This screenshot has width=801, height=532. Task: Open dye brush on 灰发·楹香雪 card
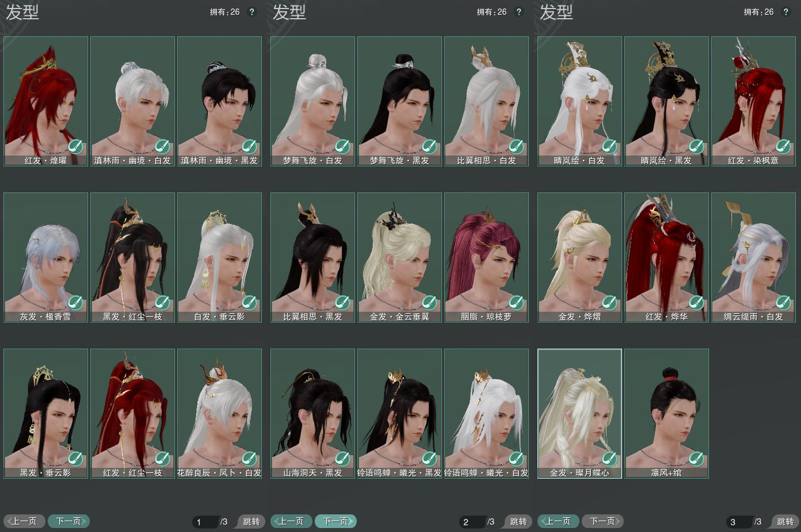[x=76, y=303]
